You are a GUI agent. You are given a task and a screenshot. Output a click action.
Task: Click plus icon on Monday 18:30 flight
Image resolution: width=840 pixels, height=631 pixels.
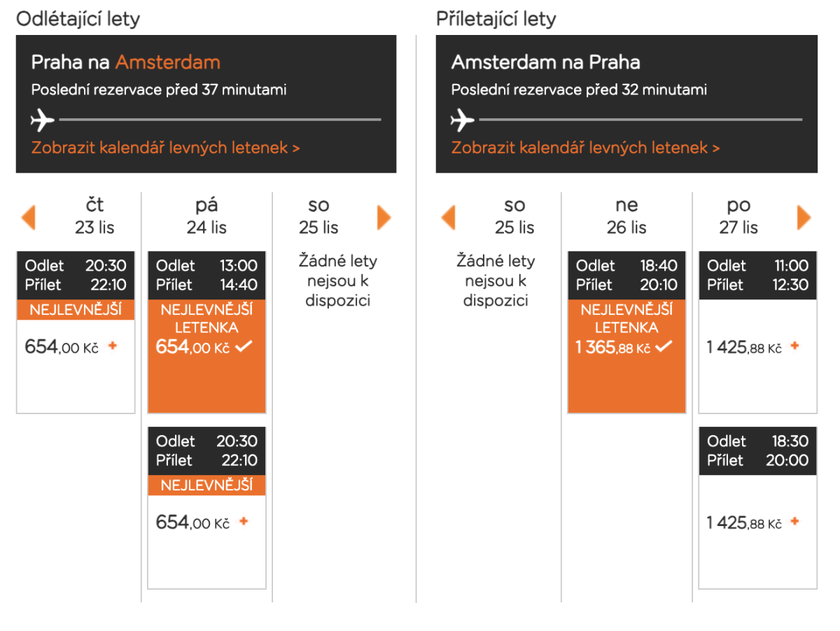point(794,521)
